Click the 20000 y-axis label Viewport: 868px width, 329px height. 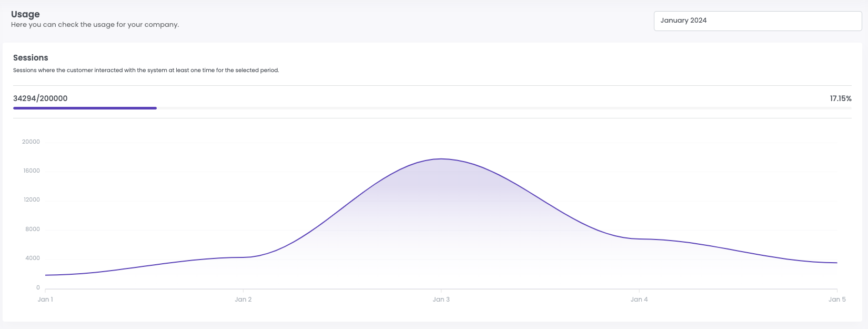click(31, 142)
